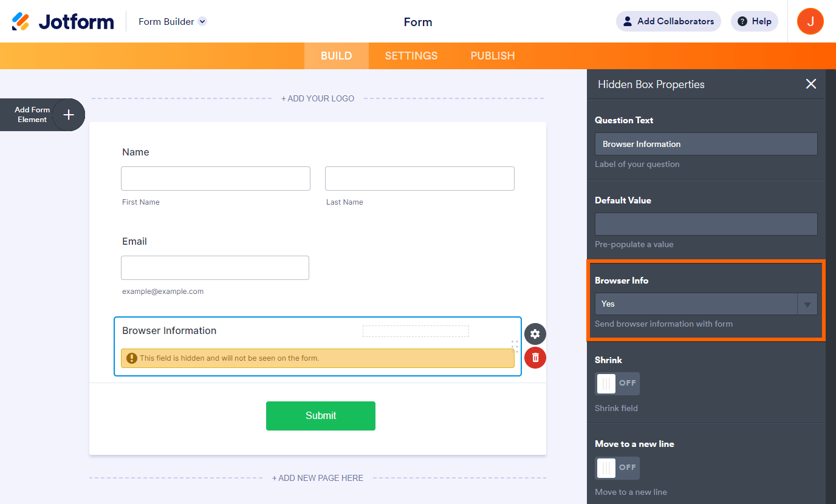Click the 'Last Name' sublabel
This screenshot has height=504, width=836.
coord(344,202)
